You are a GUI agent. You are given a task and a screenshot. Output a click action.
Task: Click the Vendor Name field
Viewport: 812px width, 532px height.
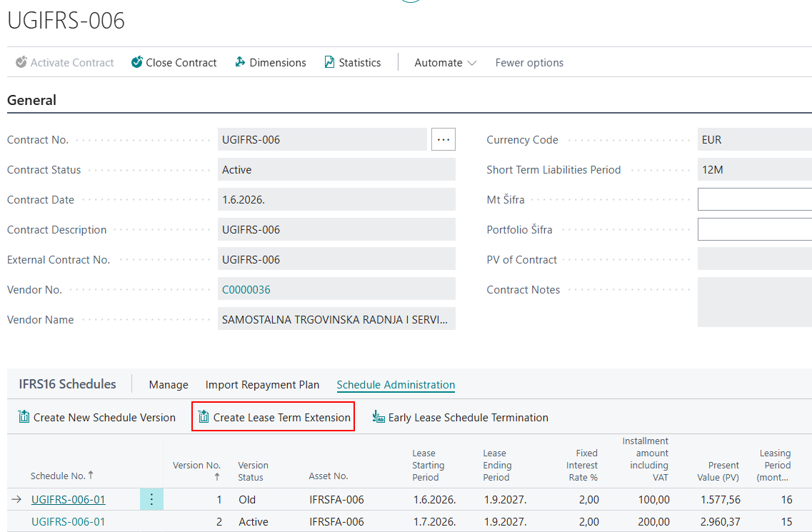pyautogui.click(x=336, y=320)
